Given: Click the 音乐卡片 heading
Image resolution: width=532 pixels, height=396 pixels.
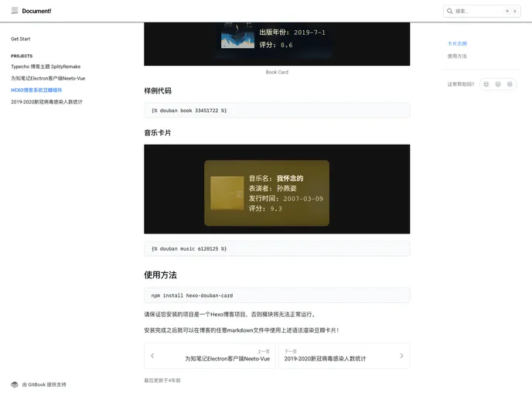Looking at the screenshot, I should [x=158, y=133].
